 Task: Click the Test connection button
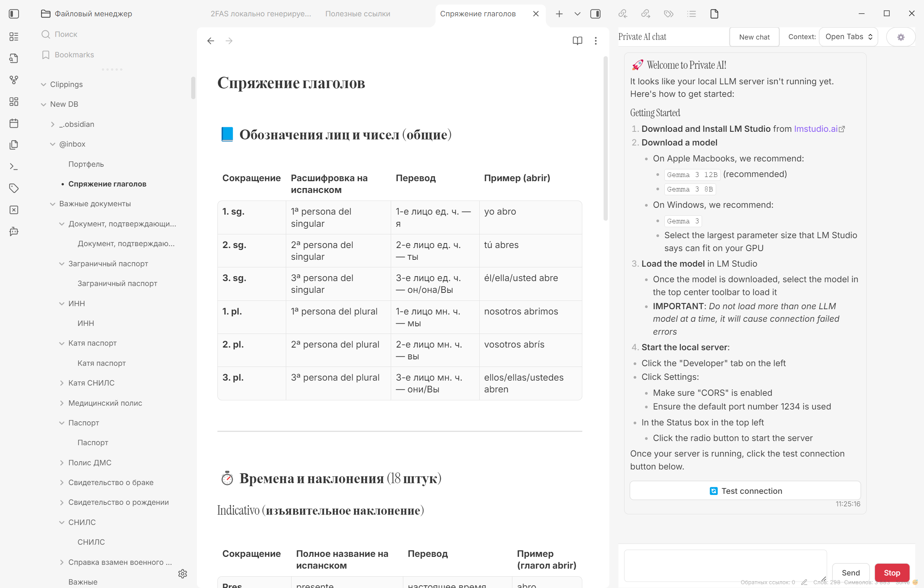pos(745,491)
